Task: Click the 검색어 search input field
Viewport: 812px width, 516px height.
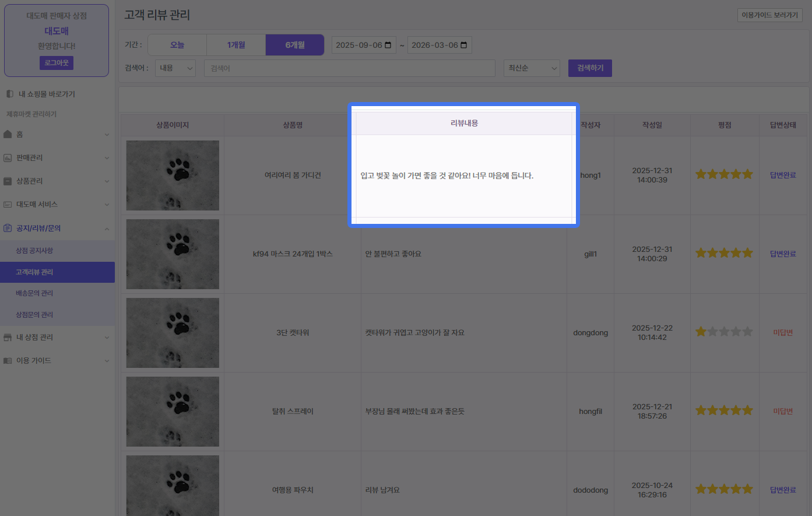Action: point(349,68)
